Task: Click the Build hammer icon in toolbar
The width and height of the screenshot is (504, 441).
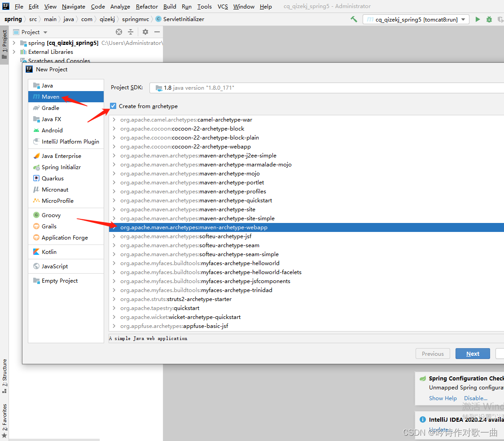Action: pos(354,19)
